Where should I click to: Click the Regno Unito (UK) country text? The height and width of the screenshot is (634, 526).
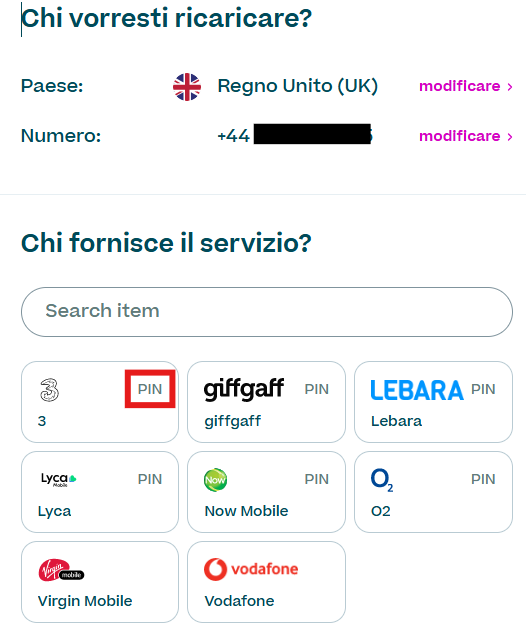[298, 86]
